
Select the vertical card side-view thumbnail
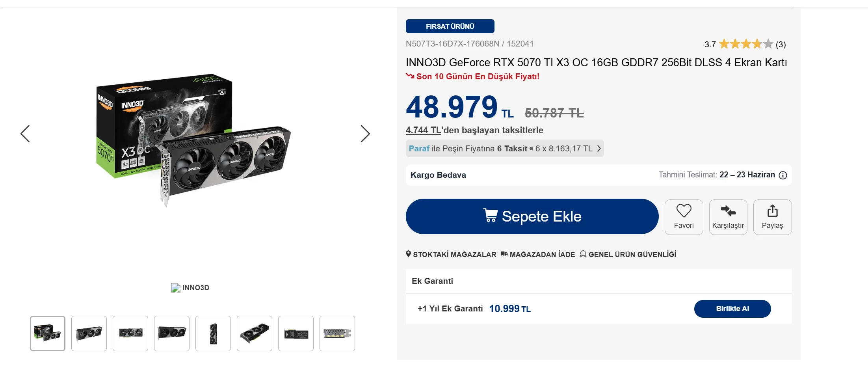tap(213, 333)
